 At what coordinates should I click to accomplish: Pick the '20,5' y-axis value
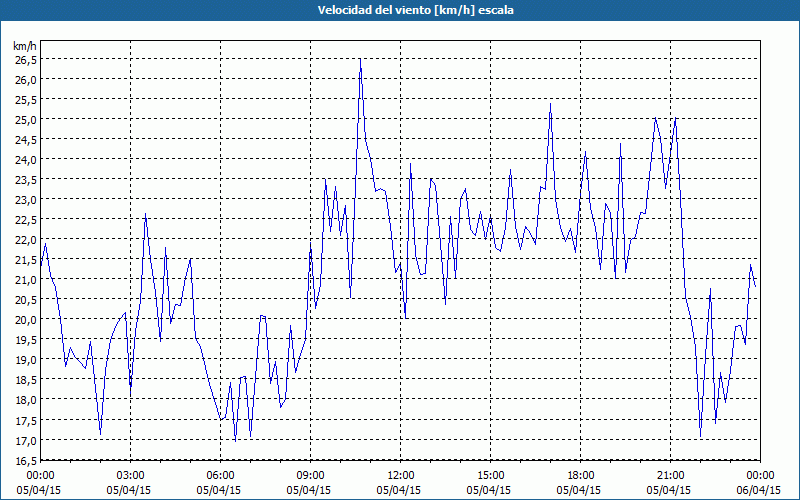26,300
